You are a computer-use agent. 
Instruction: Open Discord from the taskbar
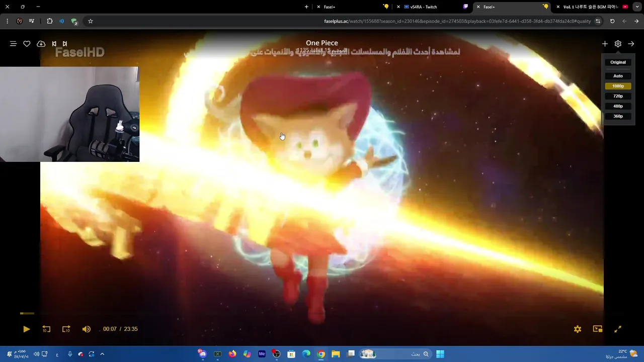coord(202,354)
